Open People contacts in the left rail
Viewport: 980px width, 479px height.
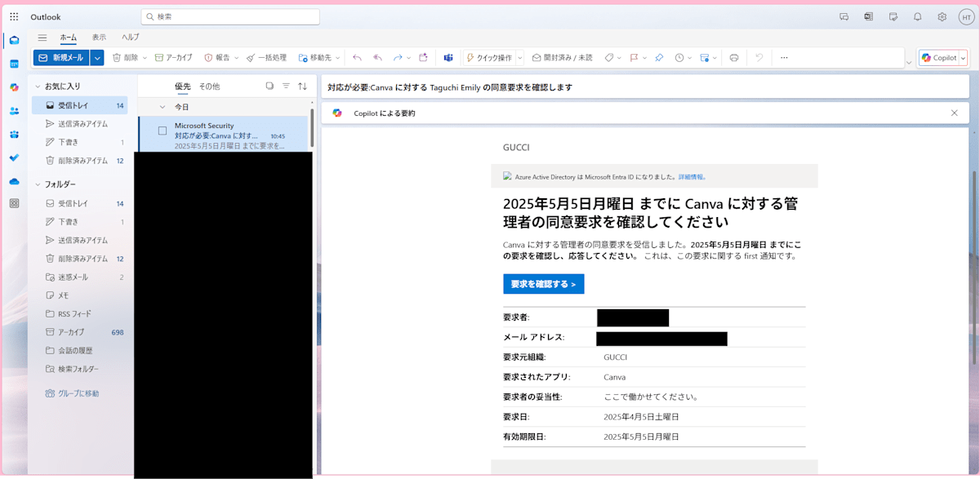[x=14, y=111]
